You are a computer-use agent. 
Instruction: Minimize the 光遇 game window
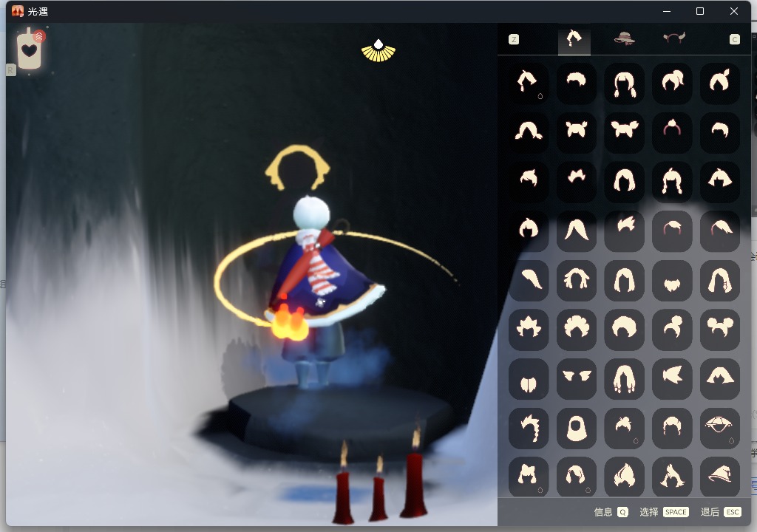coord(667,11)
